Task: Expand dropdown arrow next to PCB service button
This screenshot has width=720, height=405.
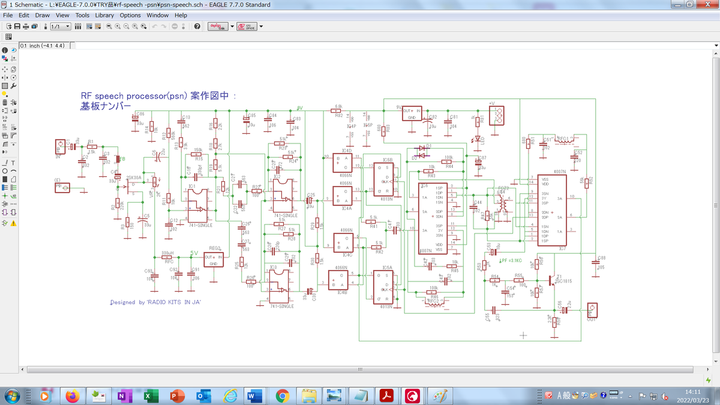Action: 261,27
